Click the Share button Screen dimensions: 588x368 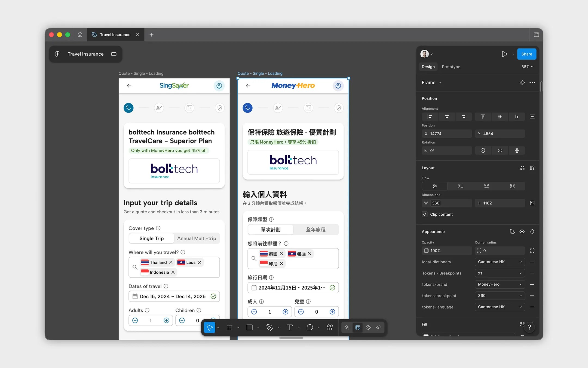pos(526,54)
